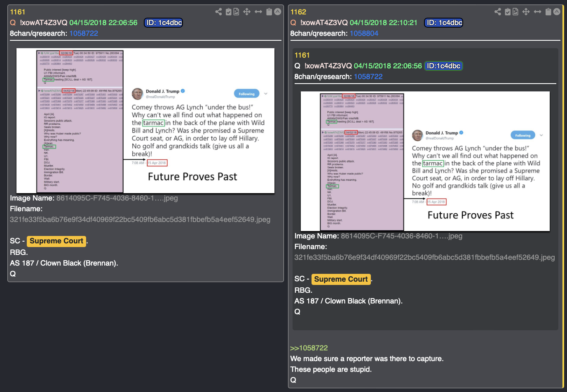Viewport: 567px width, 392px height.
Task: Click the four-way move arrows on post 1161
Action: (247, 12)
